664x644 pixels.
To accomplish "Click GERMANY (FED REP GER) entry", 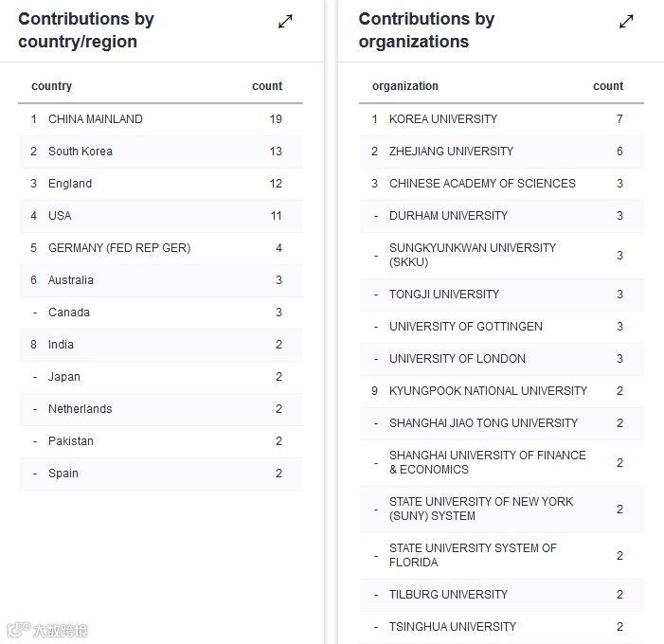I will (119, 248).
